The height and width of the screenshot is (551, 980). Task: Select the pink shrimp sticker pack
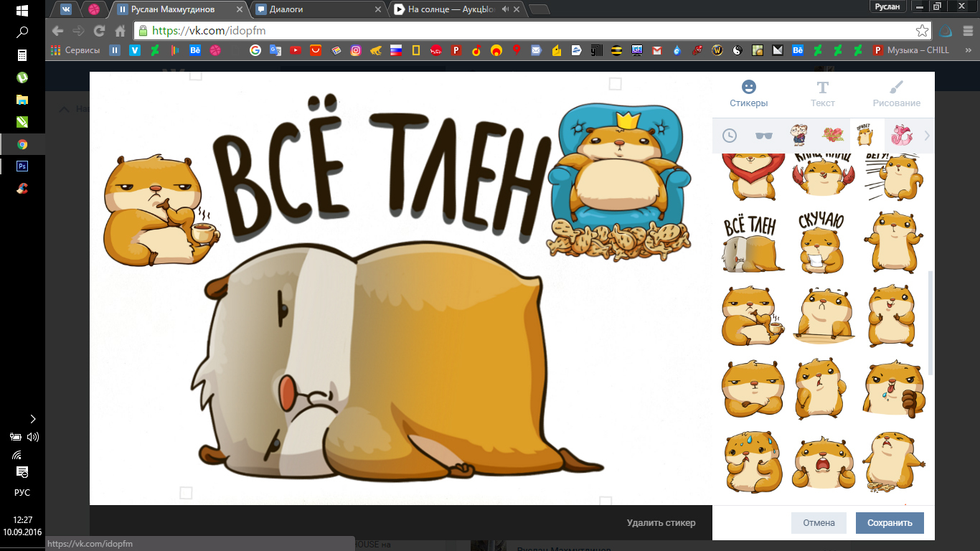pyautogui.click(x=902, y=135)
